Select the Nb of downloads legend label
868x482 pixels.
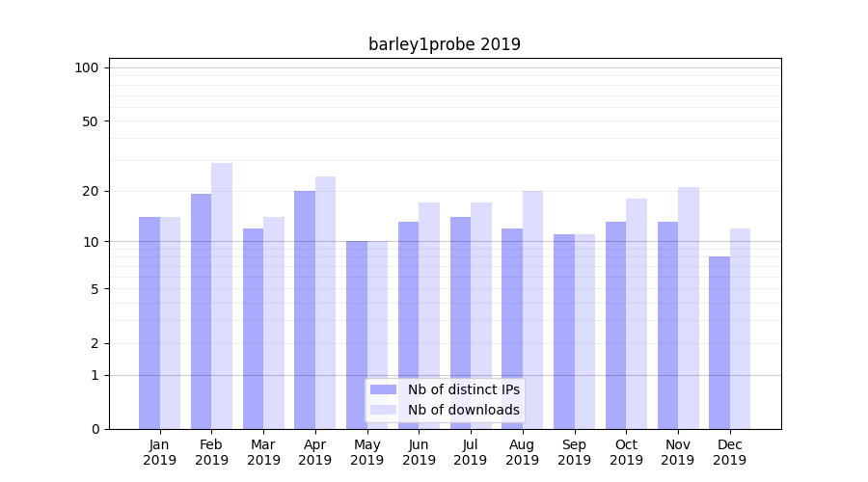[x=463, y=410]
